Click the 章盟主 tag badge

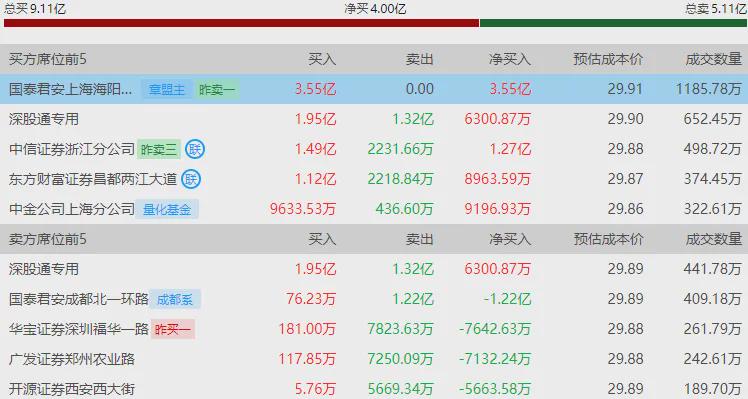click(x=167, y=89)
